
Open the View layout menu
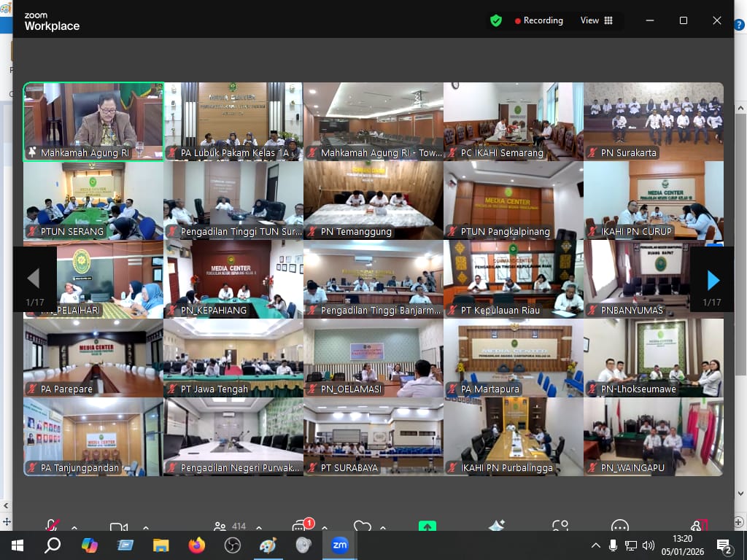coord(596,20)
